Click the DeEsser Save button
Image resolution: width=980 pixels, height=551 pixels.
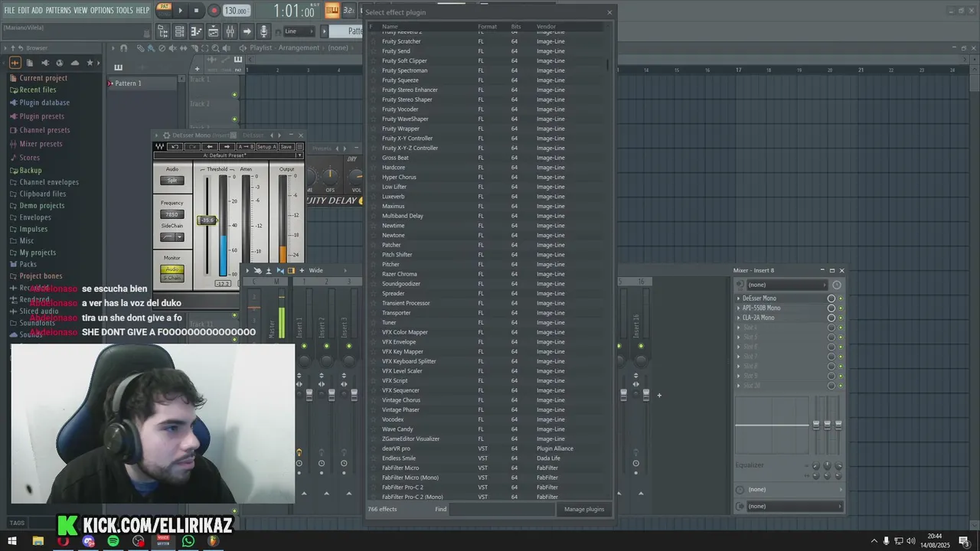(286, 146)
